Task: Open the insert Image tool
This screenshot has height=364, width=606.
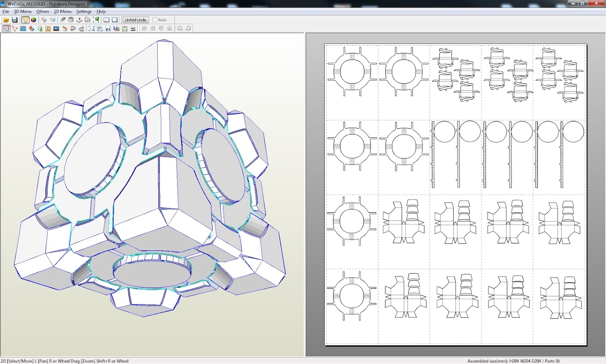Action: (56, 28)
